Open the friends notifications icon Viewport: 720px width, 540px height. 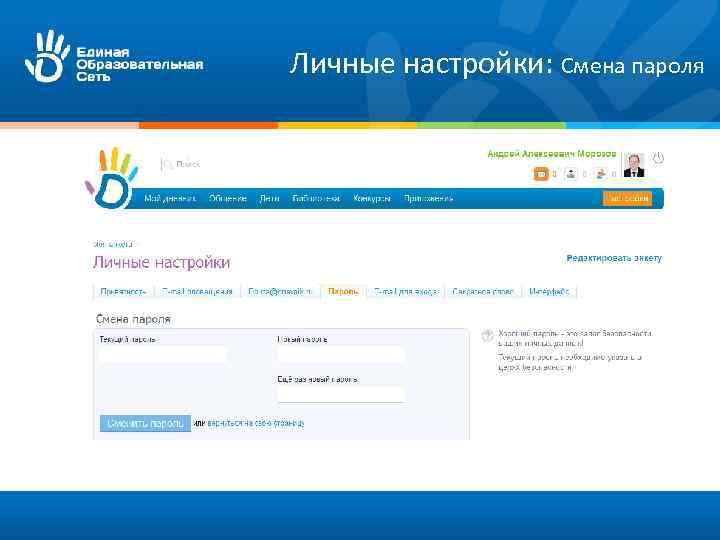click(571, 174)
